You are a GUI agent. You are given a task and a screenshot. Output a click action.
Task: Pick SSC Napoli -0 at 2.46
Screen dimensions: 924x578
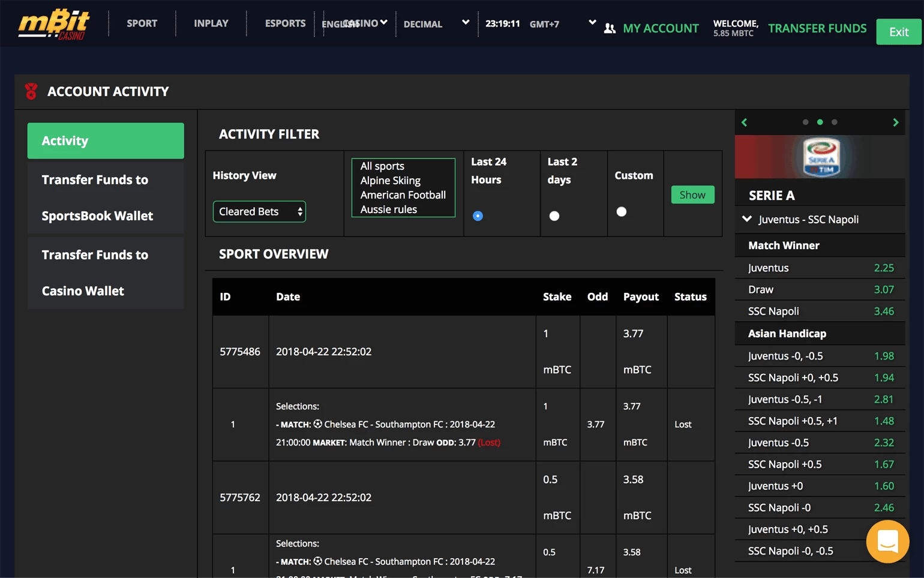click(x=820, y=507)
